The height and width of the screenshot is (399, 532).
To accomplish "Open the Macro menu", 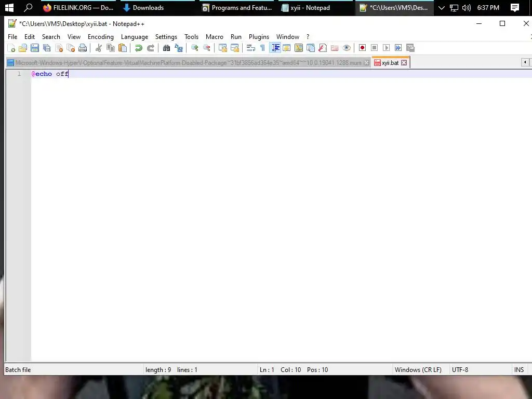I will pyautogui.click(x=215, y=37).
